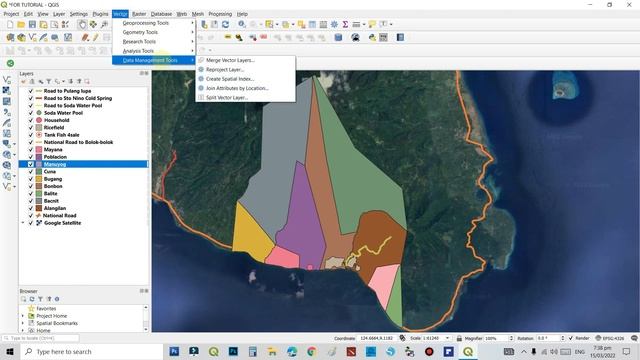Open the Windows Start menu
This screenshot has height=360, width=640.
click(x=10, y=351)
